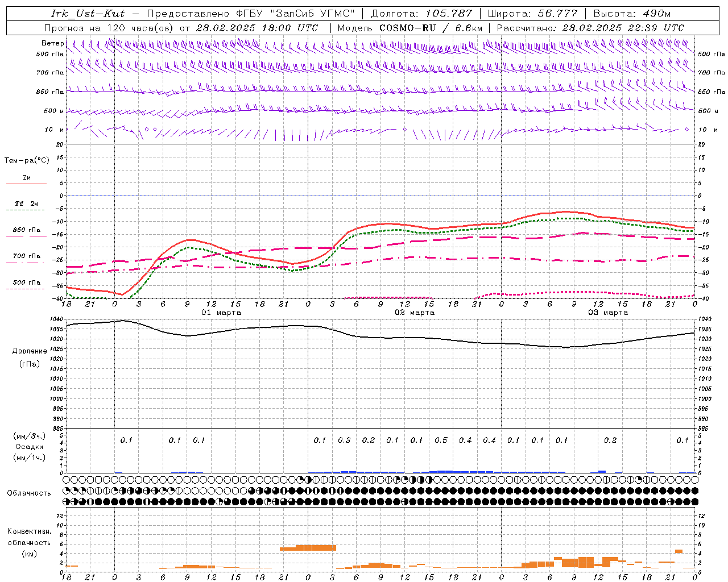
Task: Click the 850 гПа temperature legend entry
Action: [26, 230]
